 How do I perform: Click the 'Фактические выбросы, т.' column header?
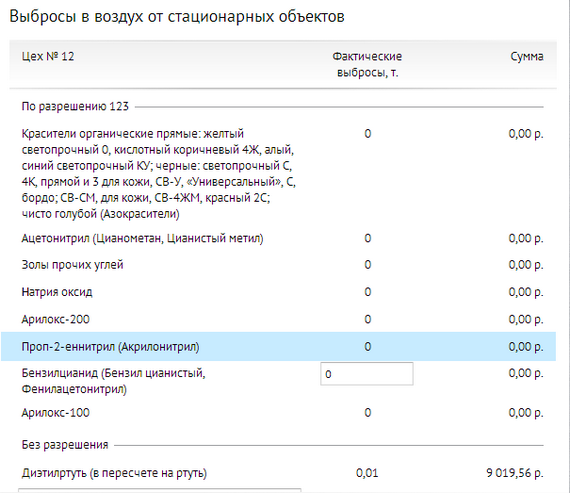pyautogui.click(x=367, y=64)
